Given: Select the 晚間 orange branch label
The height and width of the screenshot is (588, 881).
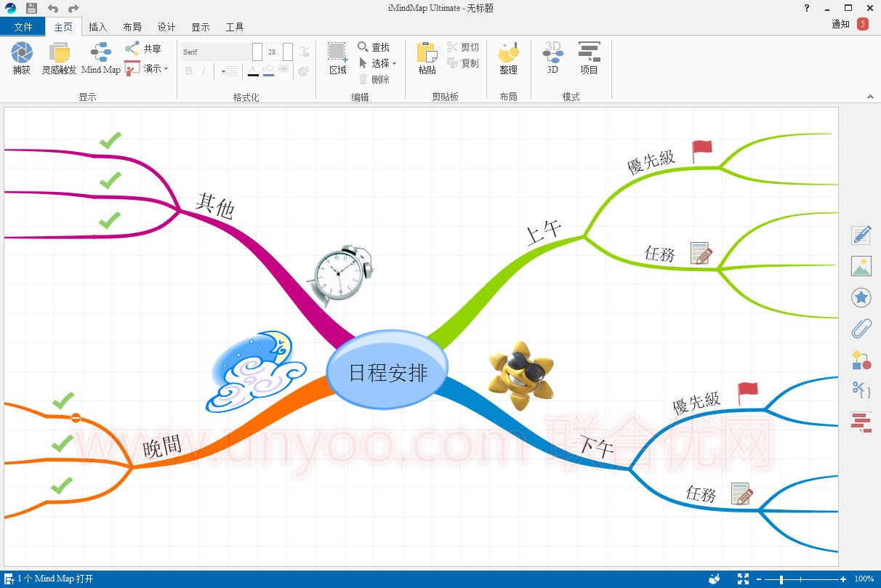Looking at the screenshot, I should (162, 446).
